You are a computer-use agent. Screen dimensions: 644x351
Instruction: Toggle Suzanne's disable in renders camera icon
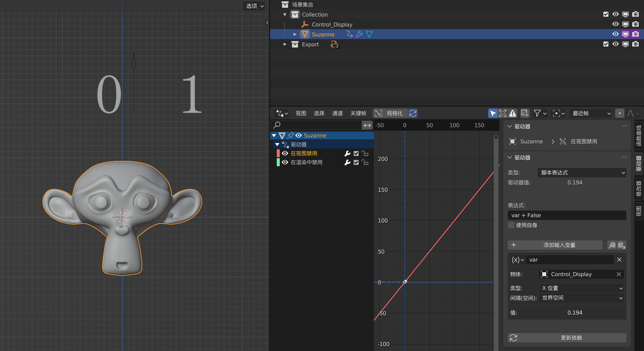[635, 34]
